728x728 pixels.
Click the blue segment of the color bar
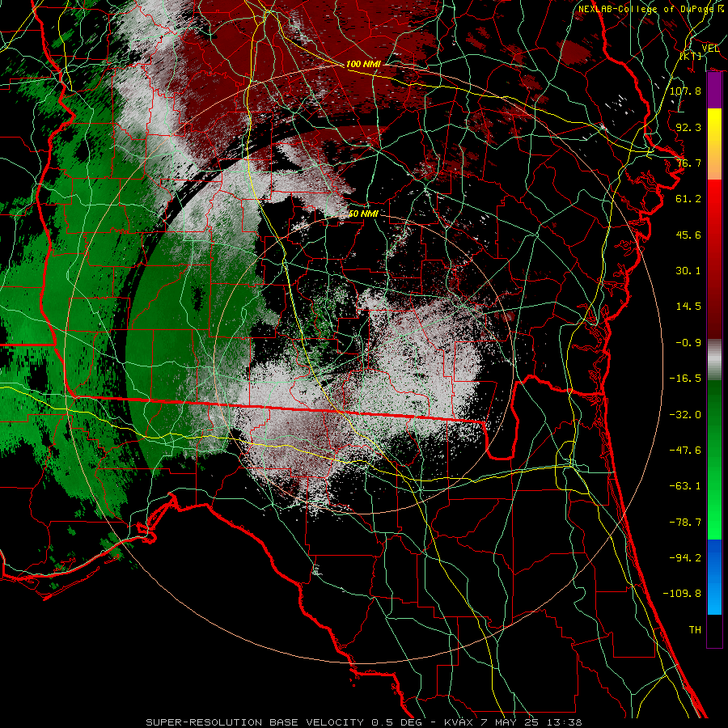714,577
